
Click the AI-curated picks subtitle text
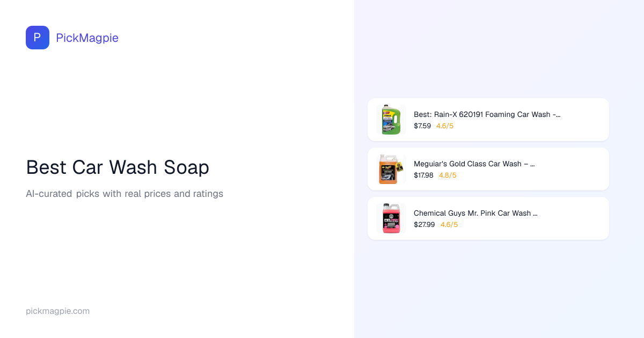tap(125, 194)
